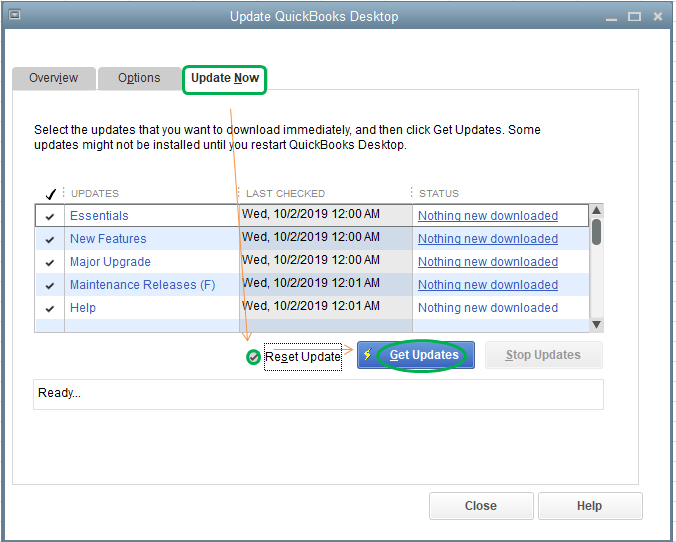The height and width of the screenshot is (542, 676).
Task: Click the Get Updates button
Action: (x=416, y=355)
